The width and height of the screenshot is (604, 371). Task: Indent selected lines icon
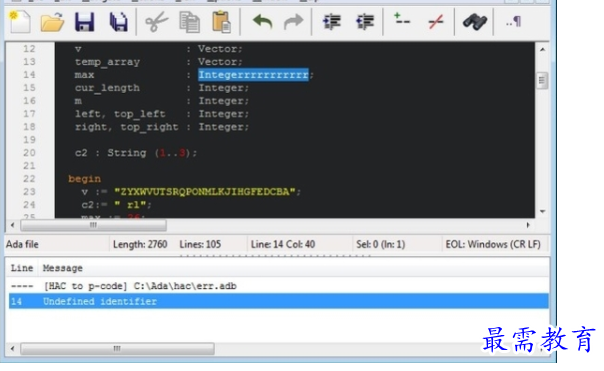(332, 22)
